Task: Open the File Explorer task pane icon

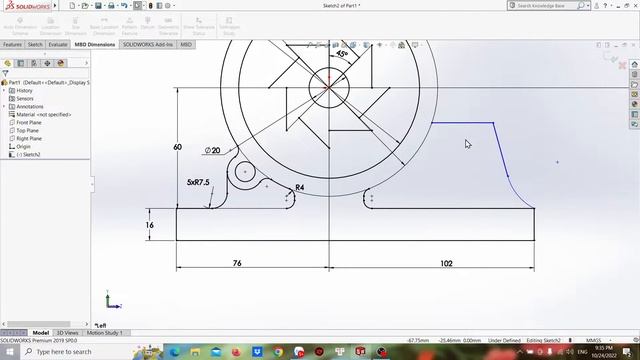Action: (634, 84)
